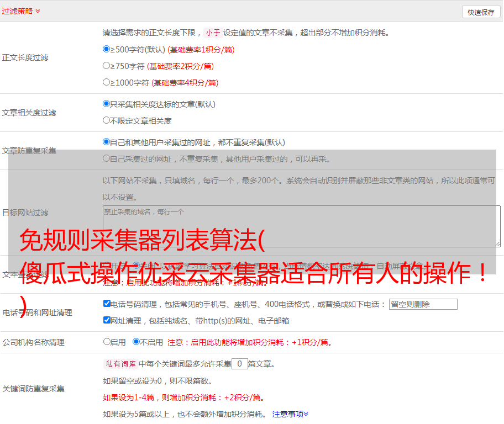
Task: Click the 留空则删除 replacement phone field
Action: (x=423, y=304)
